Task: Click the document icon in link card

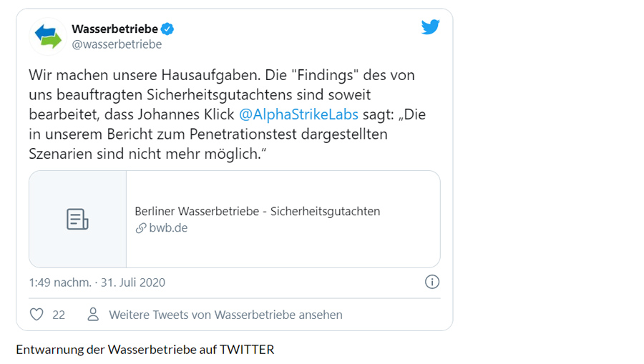Action: pos(77,220)
